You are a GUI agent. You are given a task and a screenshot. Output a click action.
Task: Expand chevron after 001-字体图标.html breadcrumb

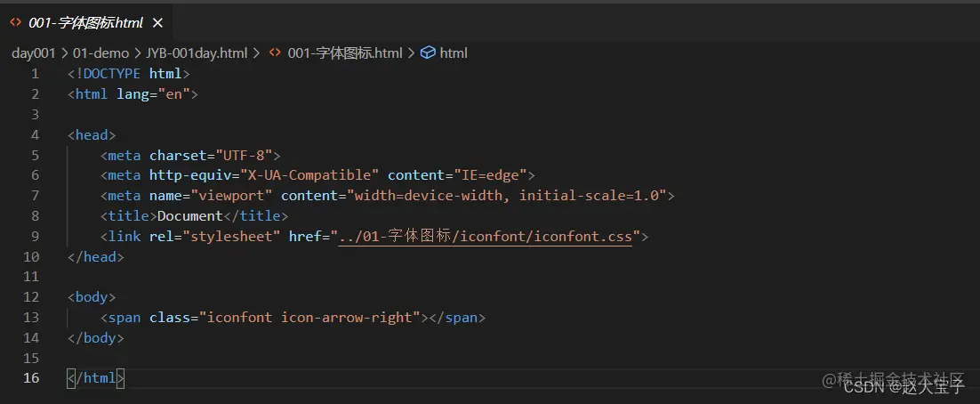[x=411, y=53]
